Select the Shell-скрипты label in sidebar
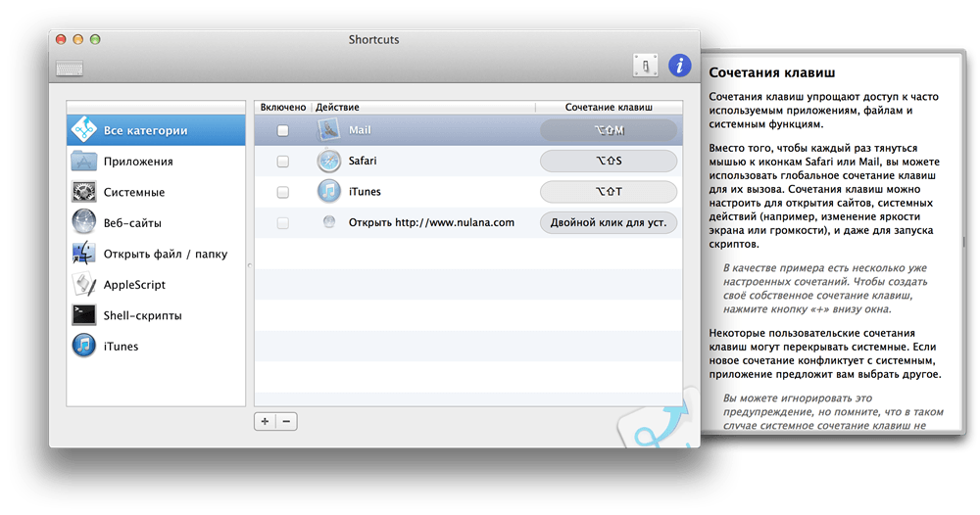Viewport: 980px width, 515px height. tap(142, 315)
